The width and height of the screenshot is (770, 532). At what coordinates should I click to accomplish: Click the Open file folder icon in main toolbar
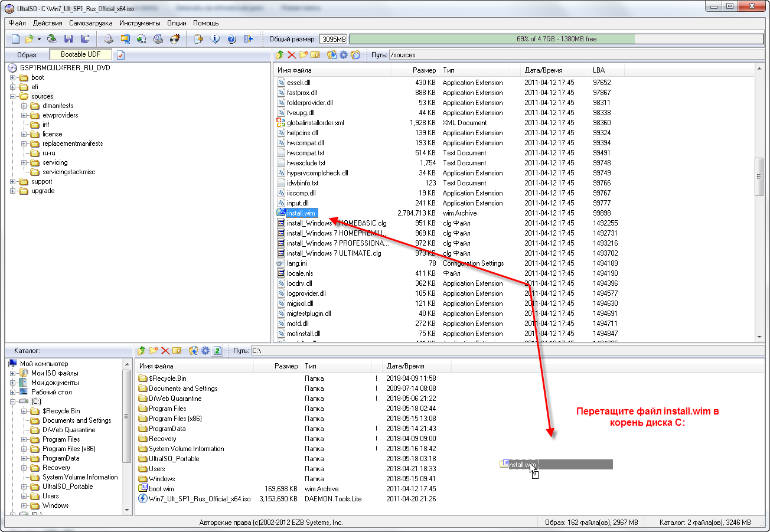(29, 39)
